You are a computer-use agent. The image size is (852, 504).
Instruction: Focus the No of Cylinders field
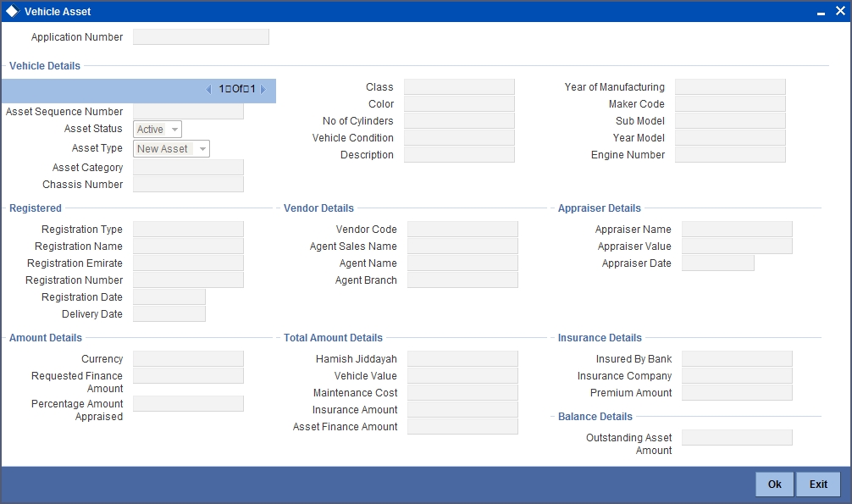pos(459,120)
